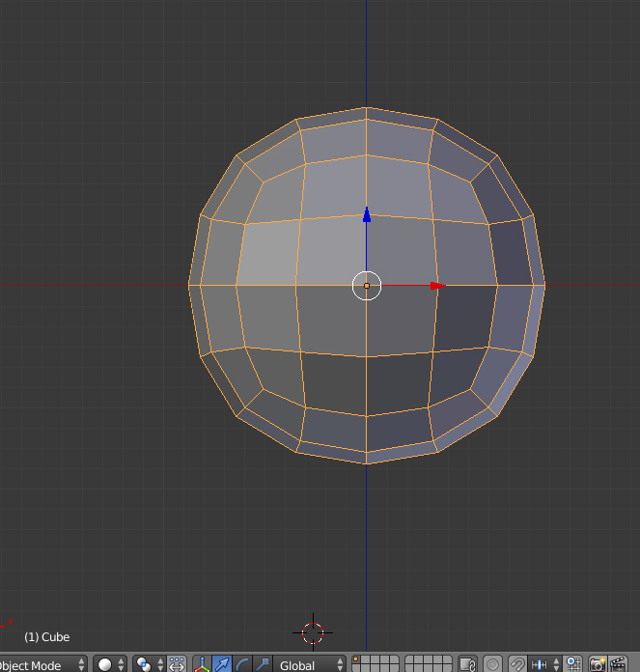
Task: Click the blue Z-axis manipulator arrow
Action: click(367, 215)
